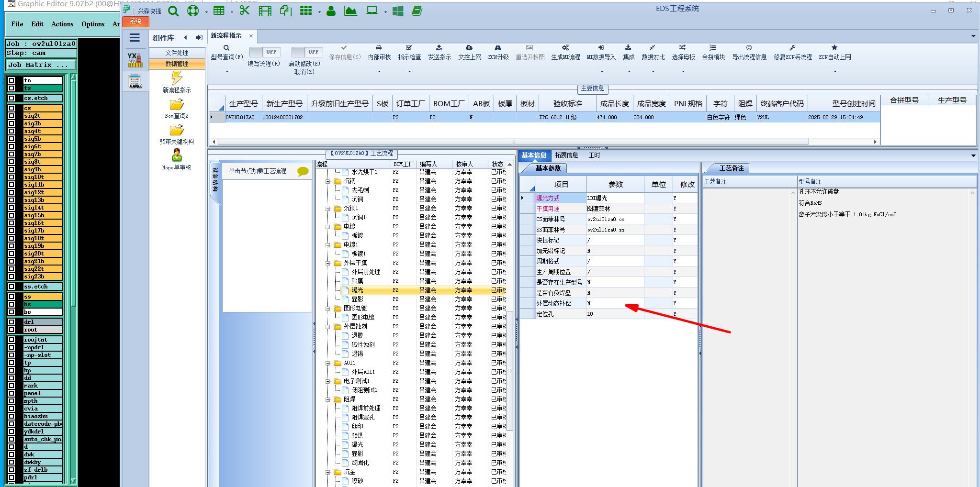980x487 pixels.
Task: Collapse the 图形电镀 tree node
Action: [328, 309]
